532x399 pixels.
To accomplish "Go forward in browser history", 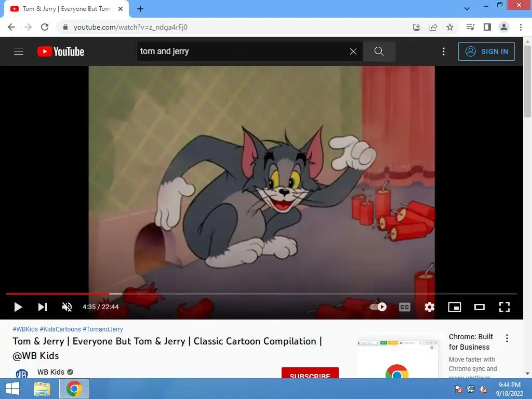I will coord(28,27).
